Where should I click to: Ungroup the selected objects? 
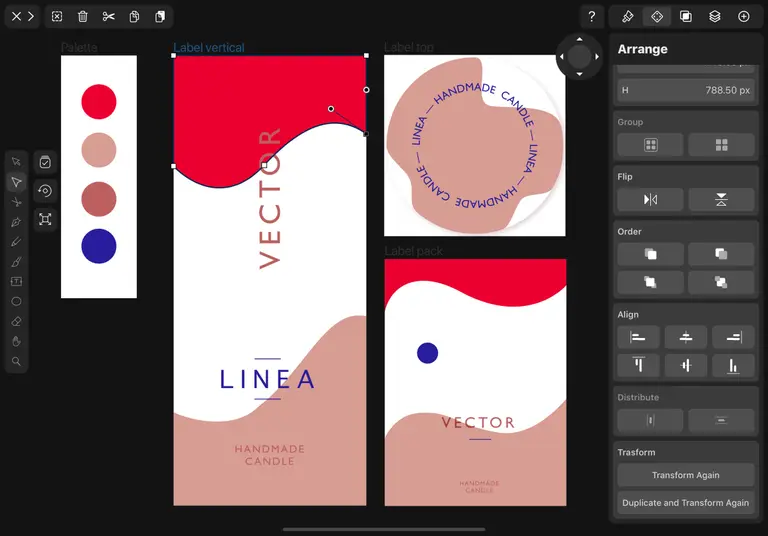pyautogui.click(x=721, y=145)
